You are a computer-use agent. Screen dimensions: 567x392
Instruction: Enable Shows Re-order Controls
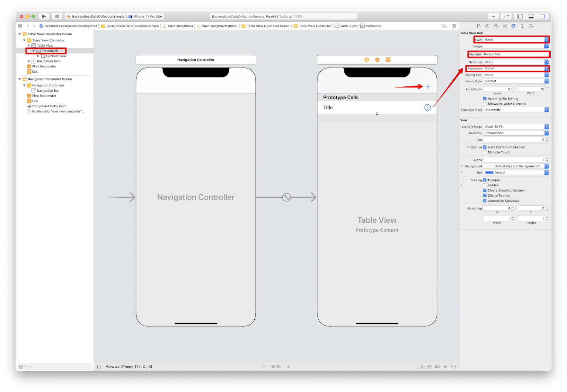(484, 104)
